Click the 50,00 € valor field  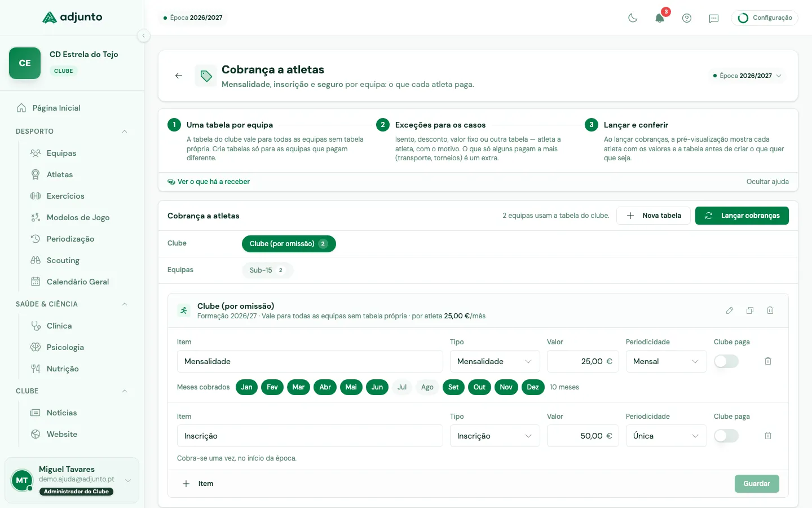[583, 436]
